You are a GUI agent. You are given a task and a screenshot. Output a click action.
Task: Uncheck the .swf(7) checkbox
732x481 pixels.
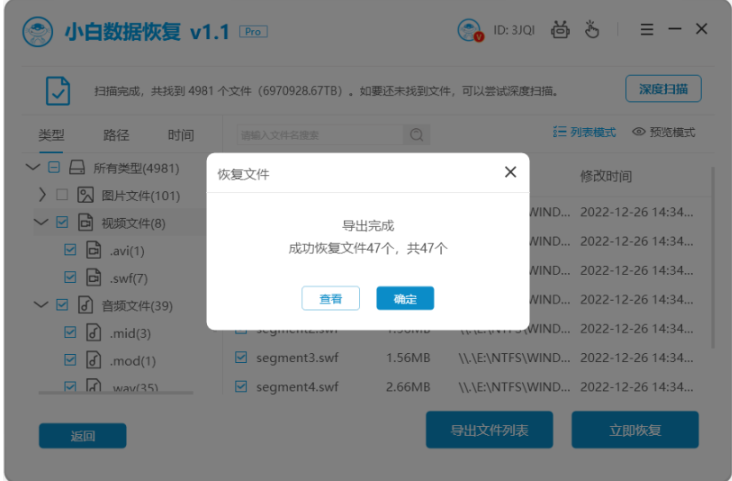[x=70, y=277]
